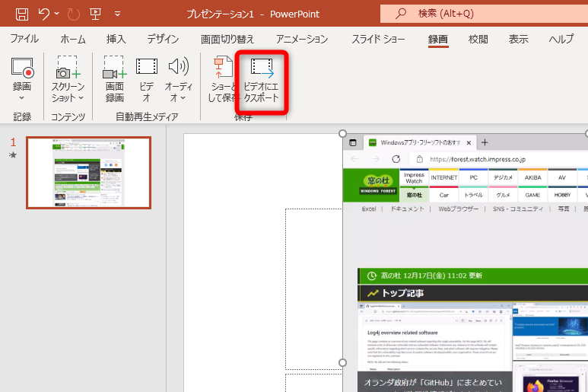Open a new browser tab with plus icon
588x392 pixels.
click(485, 142)
